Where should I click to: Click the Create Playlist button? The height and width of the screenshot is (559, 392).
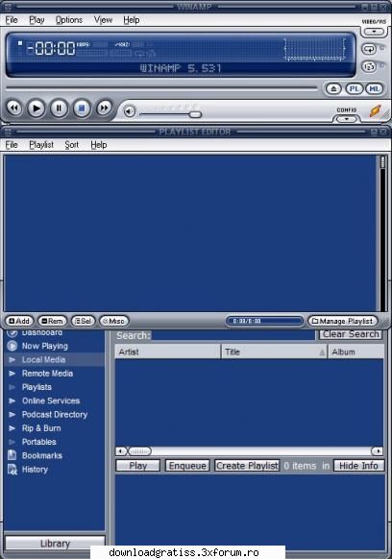(247, 466)
